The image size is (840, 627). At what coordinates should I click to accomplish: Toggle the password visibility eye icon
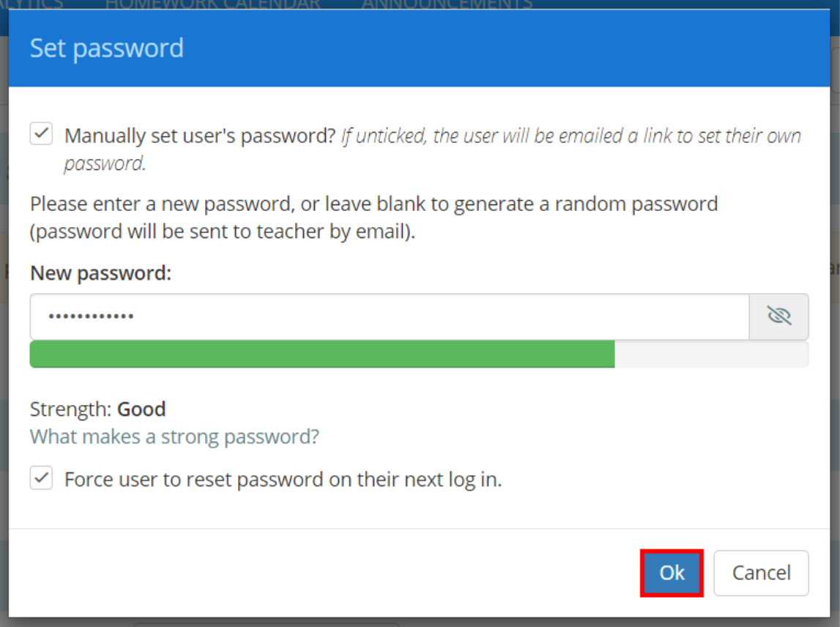(778, 316)
